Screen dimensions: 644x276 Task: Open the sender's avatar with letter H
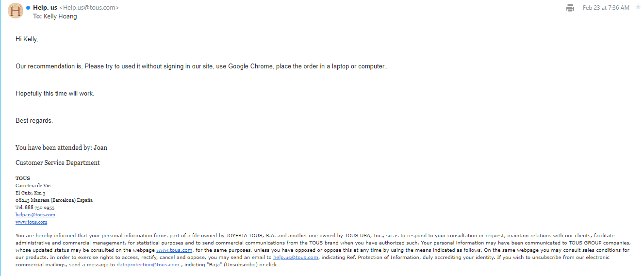click(x=16, y=11)
